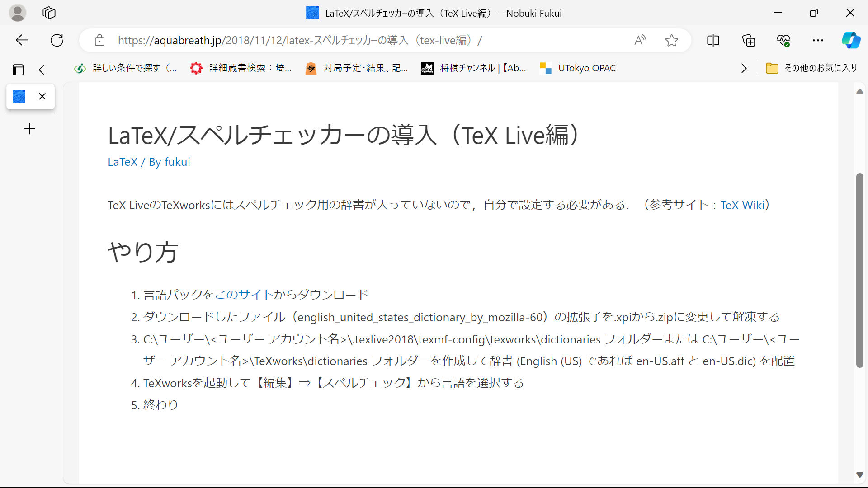Open the TeX Wiki reference link
Image resolution: width=868 pixels, height=488 pixels.
coord(742,205)
